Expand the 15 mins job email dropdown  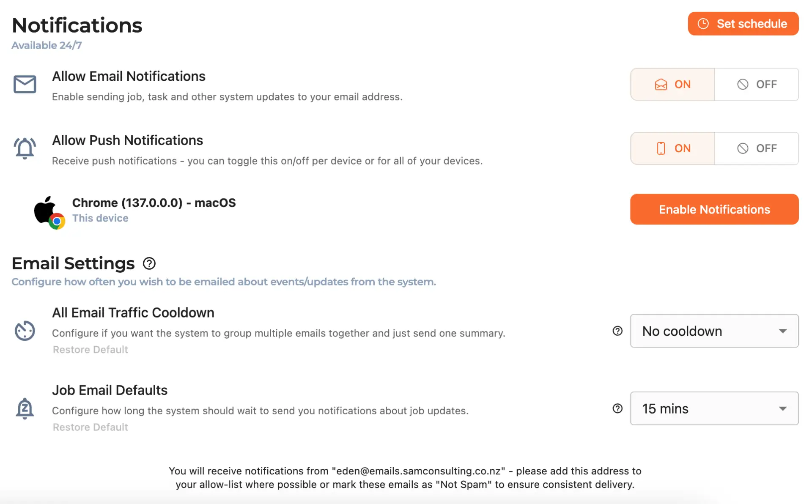(x=714, y=408)
